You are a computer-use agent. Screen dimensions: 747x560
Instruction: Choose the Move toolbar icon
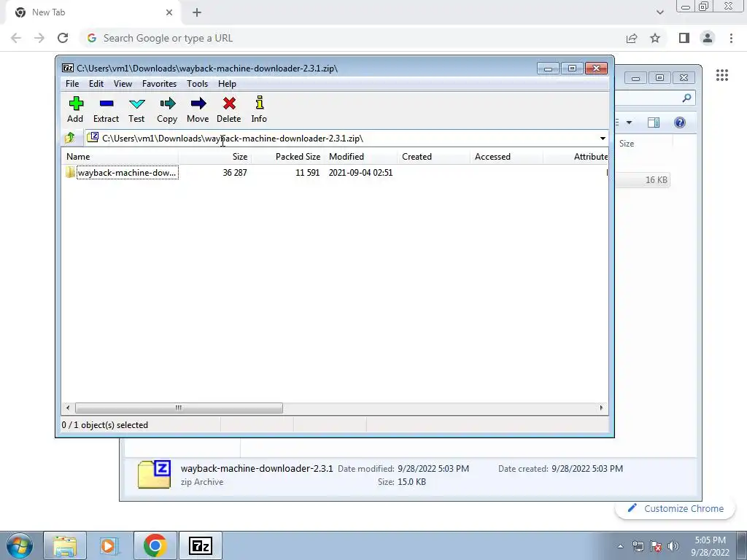198,109
